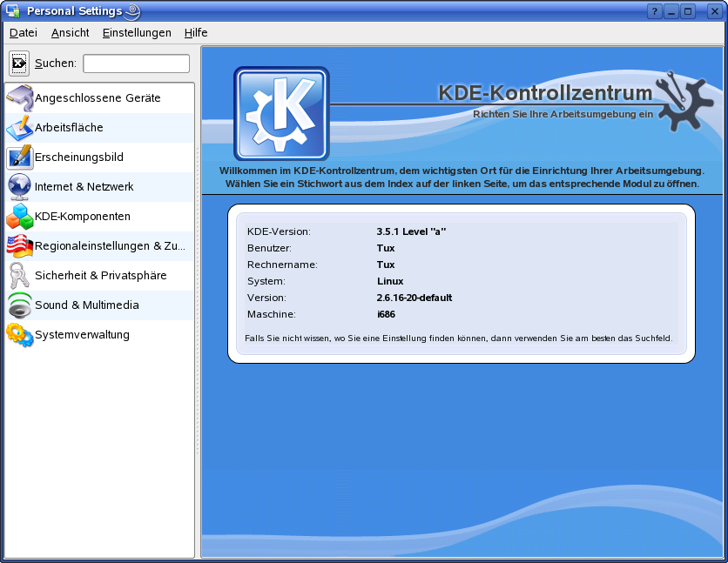Screen dimensions: 728x563
Task: Open Sound & Multimedia category label
Action: (87, 305)
